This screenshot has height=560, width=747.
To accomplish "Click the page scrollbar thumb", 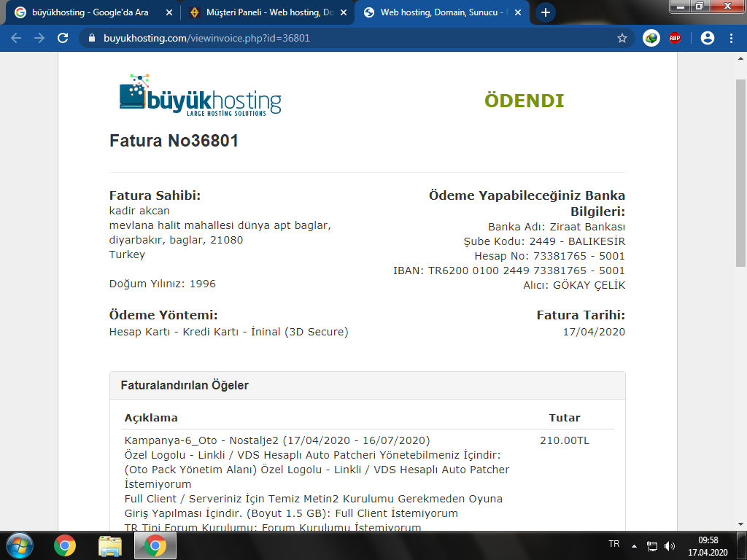I will pos(741,174).
